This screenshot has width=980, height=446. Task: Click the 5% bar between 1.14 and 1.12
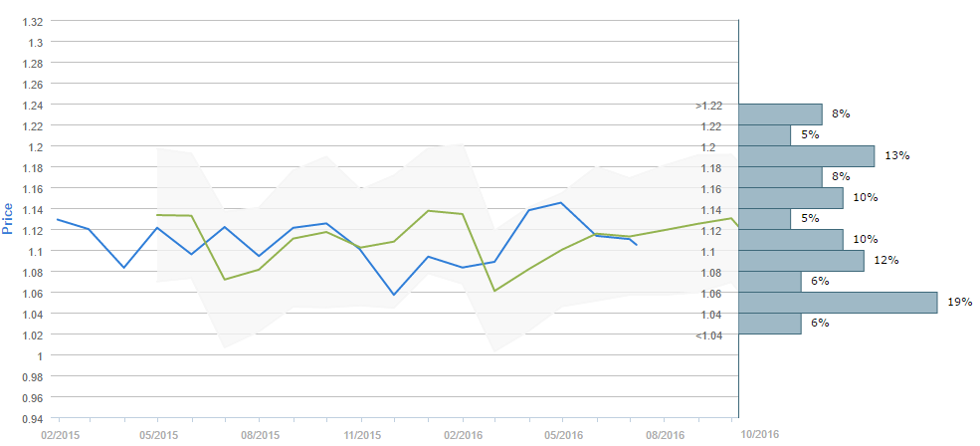[765, 219]
